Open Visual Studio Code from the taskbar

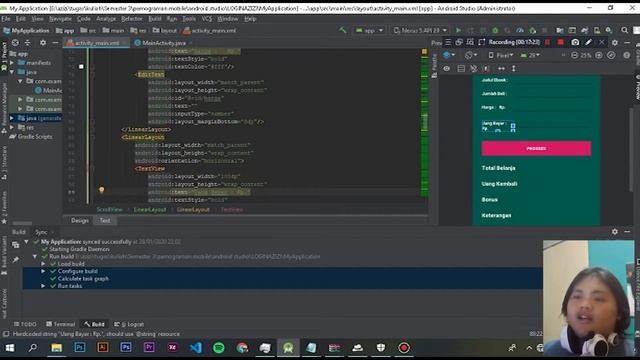196,348
